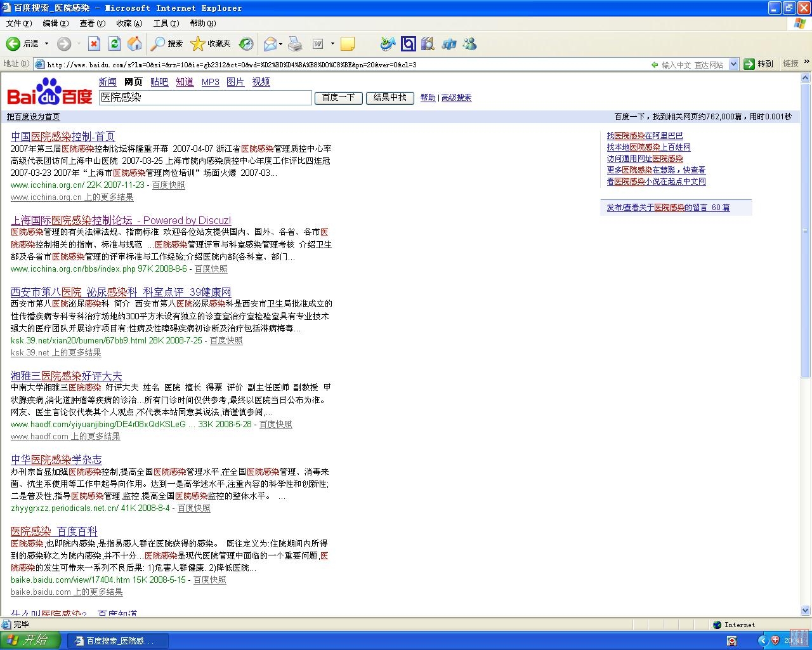
Task: Open the Forward button history dropdown arrow
Action: [79, 44]
